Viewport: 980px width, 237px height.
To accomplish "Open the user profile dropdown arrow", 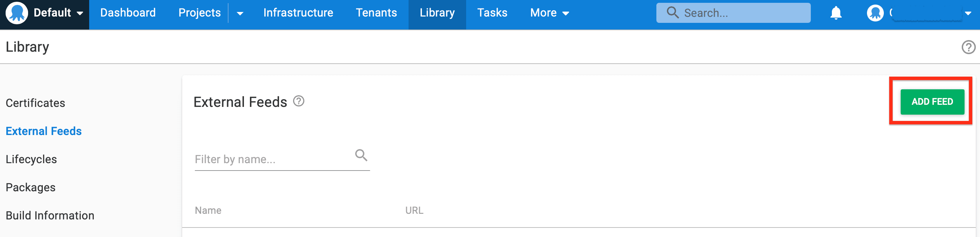I will (x=968, y=13).
